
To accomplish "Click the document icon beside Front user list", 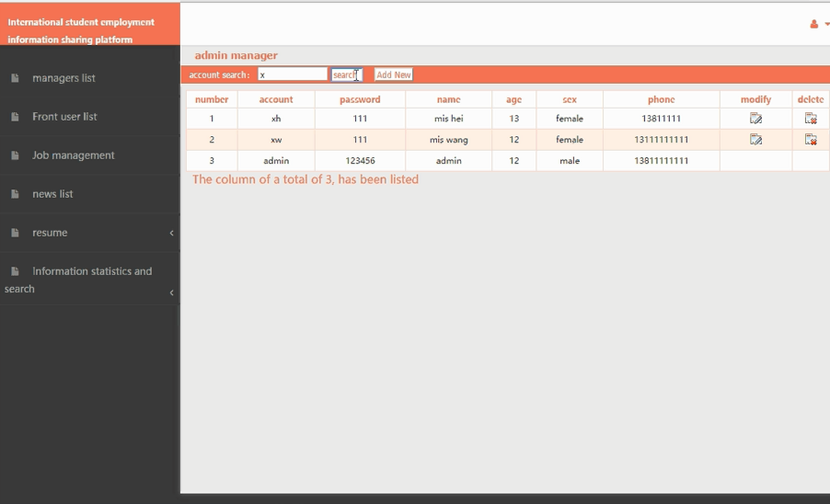I will 15,117.
